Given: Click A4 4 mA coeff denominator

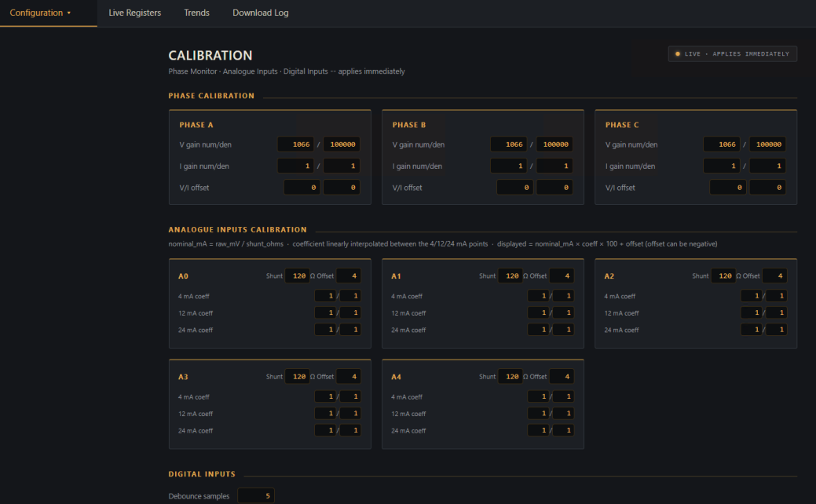Looking at the screenshot, I should coord(563,396).
